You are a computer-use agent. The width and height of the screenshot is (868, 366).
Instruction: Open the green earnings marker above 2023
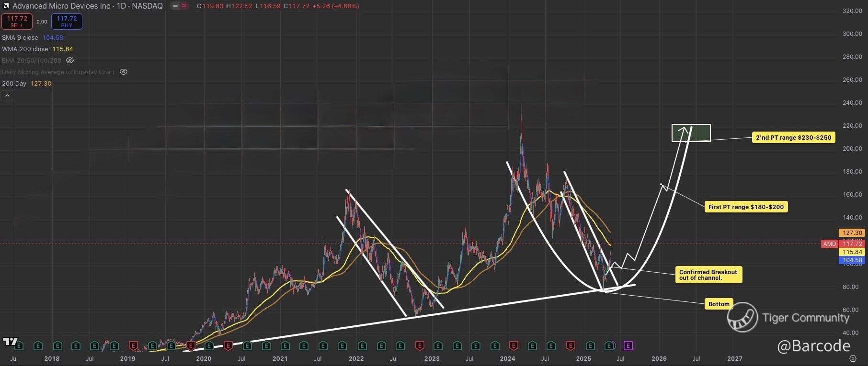tap(438, 345)
